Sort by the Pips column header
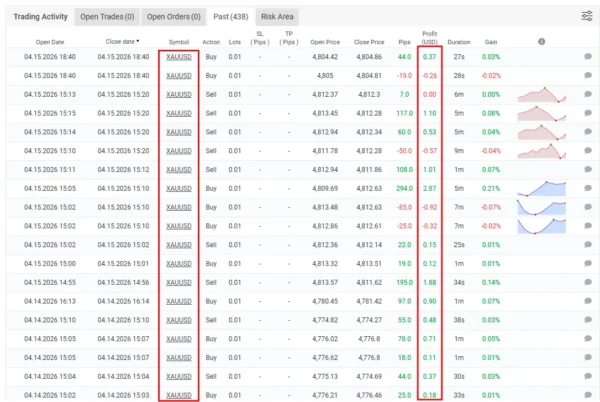Image resolution: width=600 pixels, height=402 pixels. click(x=404, y=42)
